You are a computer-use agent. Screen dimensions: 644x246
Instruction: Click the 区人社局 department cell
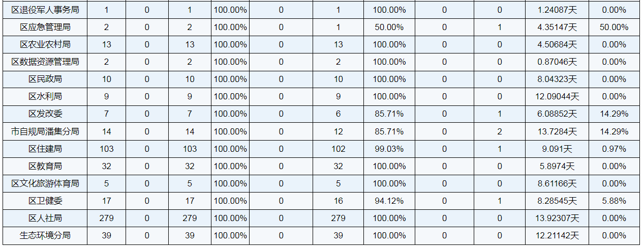click(x=45, y=218)
